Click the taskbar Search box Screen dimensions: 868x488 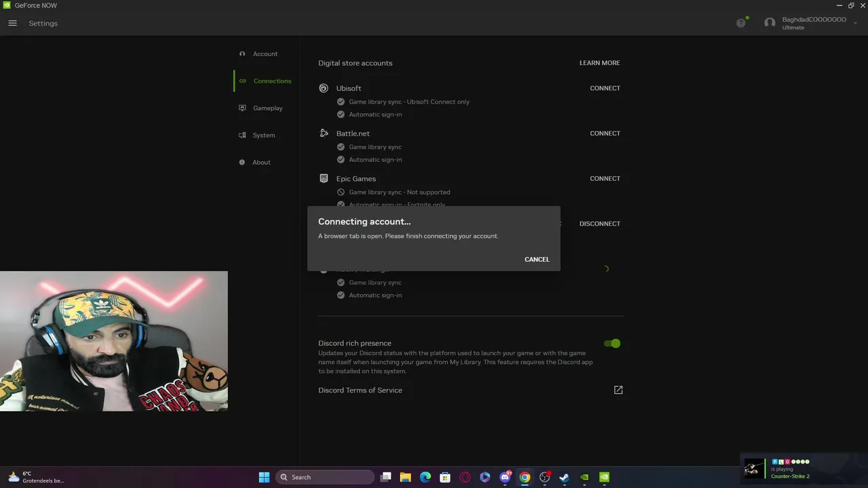coord(325,477)
